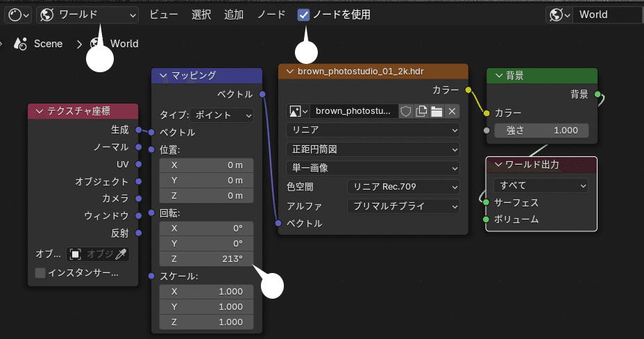
Task: Collapse the マッピング node
Action: (163, 76)
